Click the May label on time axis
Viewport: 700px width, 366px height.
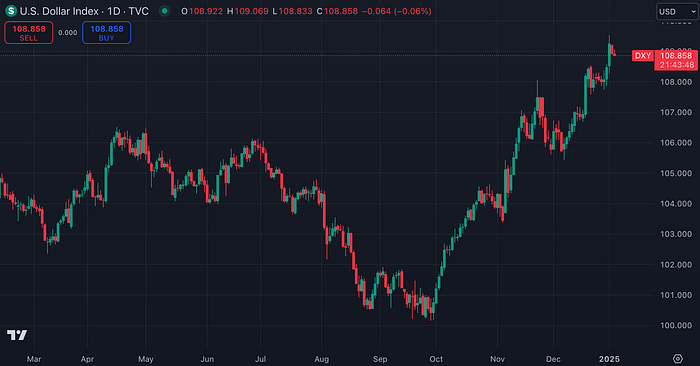(x=146, y=359)
